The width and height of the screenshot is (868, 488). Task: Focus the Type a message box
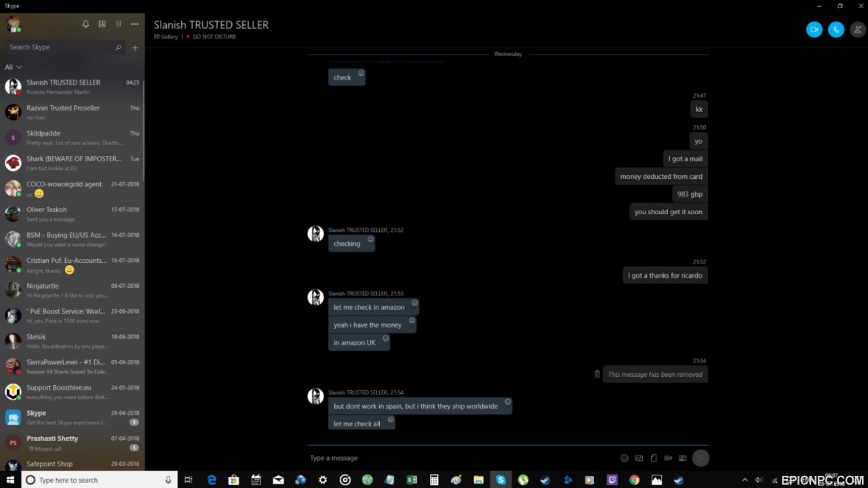(461, 458)
